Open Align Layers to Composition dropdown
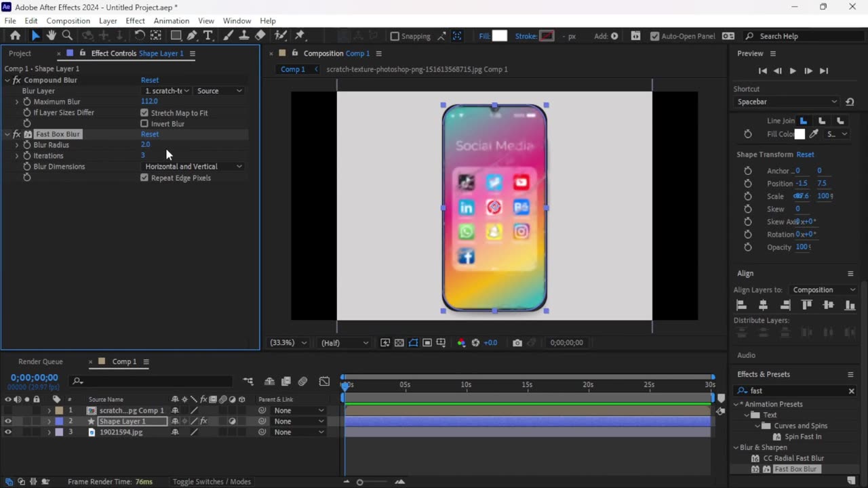Image resolution: width=868 pixels, height=488 pixels. 824,290
